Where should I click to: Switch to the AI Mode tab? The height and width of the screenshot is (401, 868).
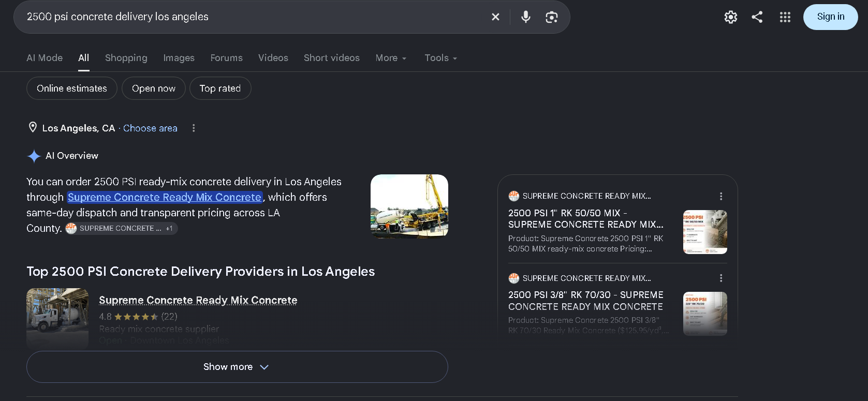pos(45,58)
